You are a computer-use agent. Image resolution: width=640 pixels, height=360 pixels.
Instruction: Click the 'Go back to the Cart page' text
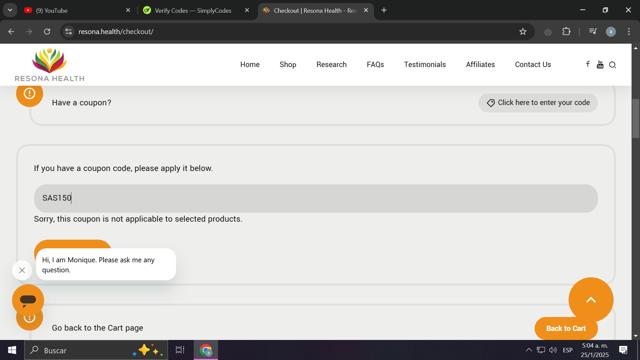click(x=98, y=328)
